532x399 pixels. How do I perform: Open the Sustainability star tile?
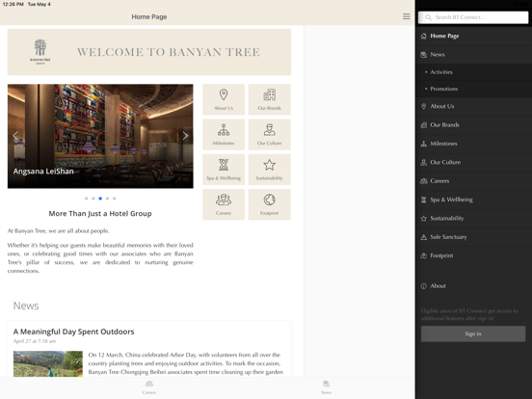270,170
